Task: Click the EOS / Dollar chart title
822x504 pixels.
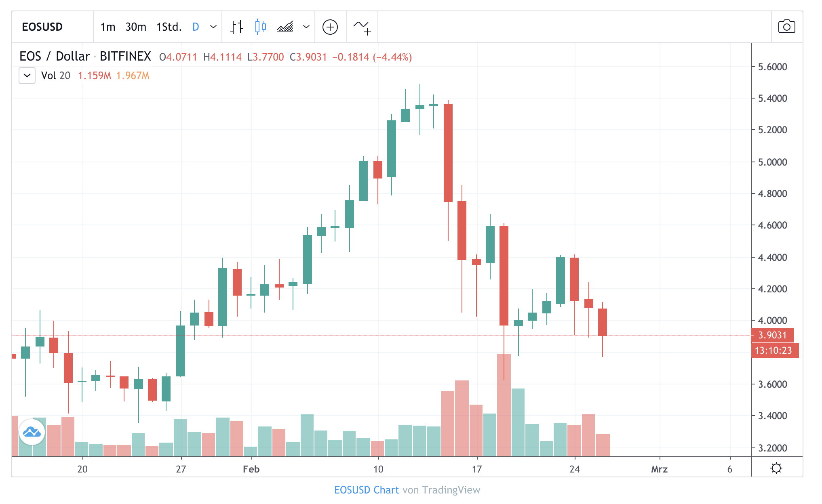Action: (55, 57)
